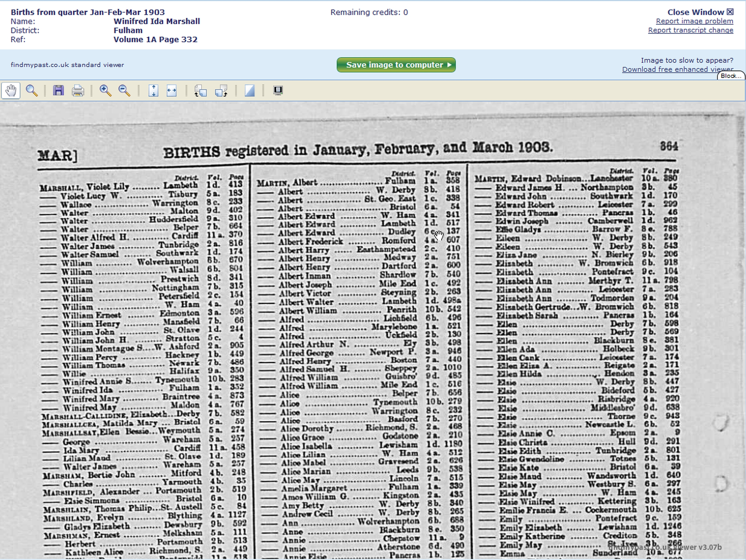Fit image to height icon
The height and width of the screenshot is (560, 746).
coord(154,91)
